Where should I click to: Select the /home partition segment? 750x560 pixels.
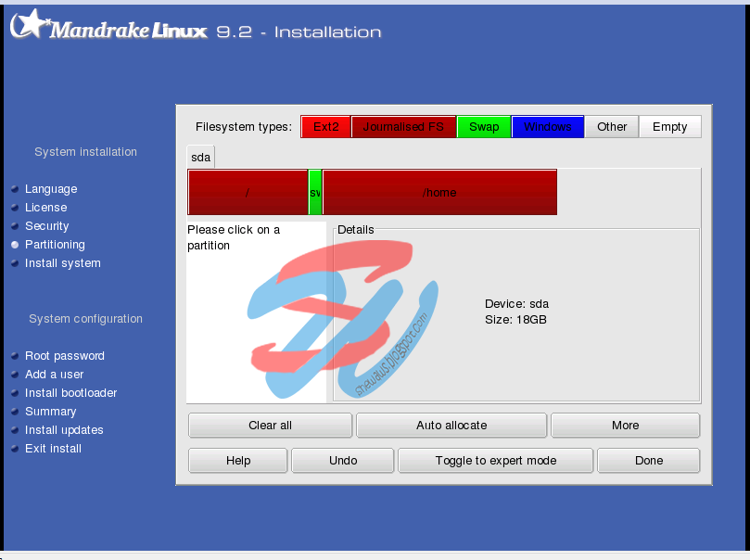[439, 192]
